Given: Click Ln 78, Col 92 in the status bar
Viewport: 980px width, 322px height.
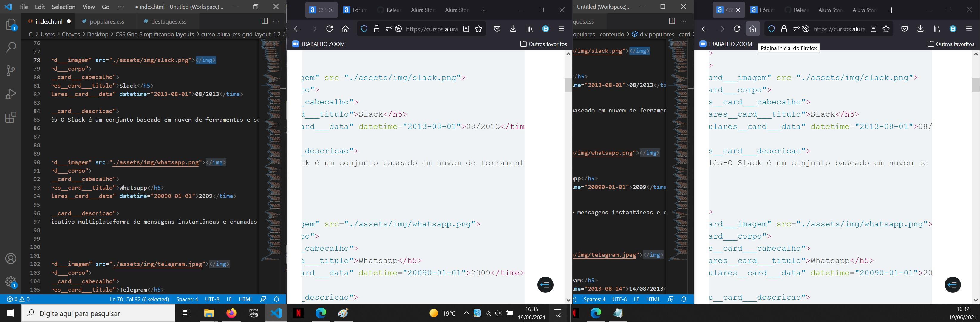Looking at the screenshot, I should 139,299.
